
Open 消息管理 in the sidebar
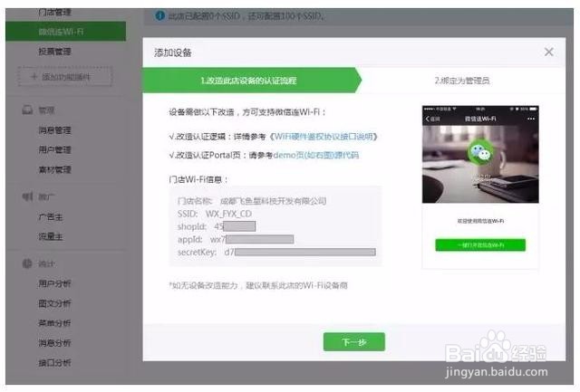54,130
